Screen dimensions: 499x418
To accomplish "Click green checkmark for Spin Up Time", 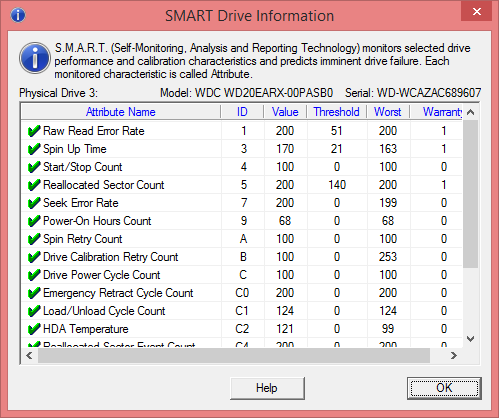I will point(34,149).
